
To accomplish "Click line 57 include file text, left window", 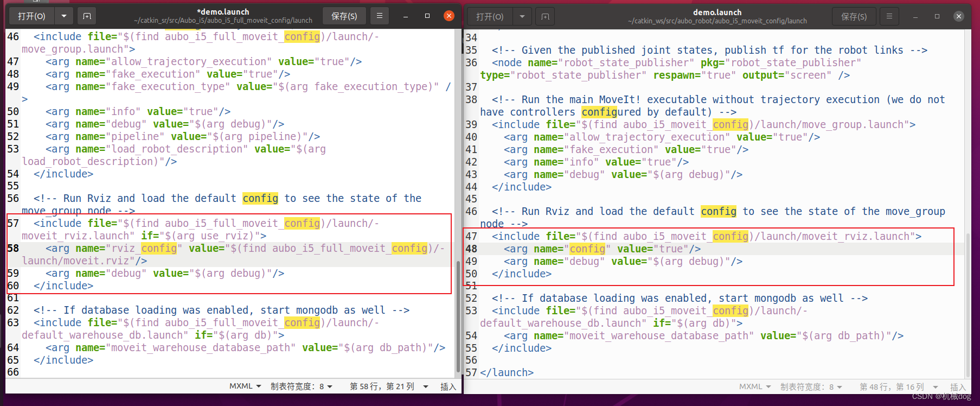I will pyautogui.click(x=206, y=223).
